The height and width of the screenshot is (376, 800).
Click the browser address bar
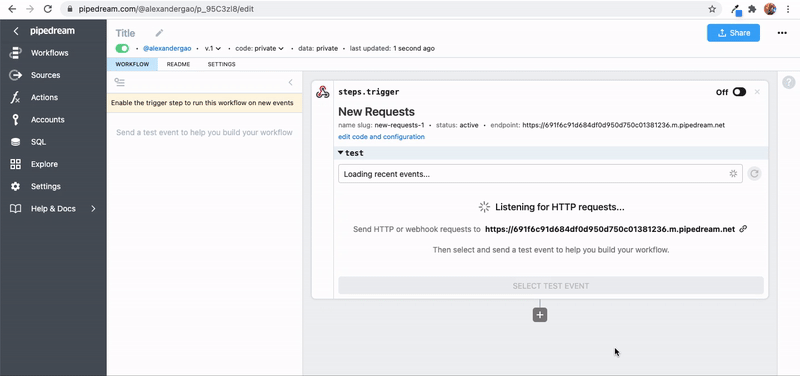point(390,9)
